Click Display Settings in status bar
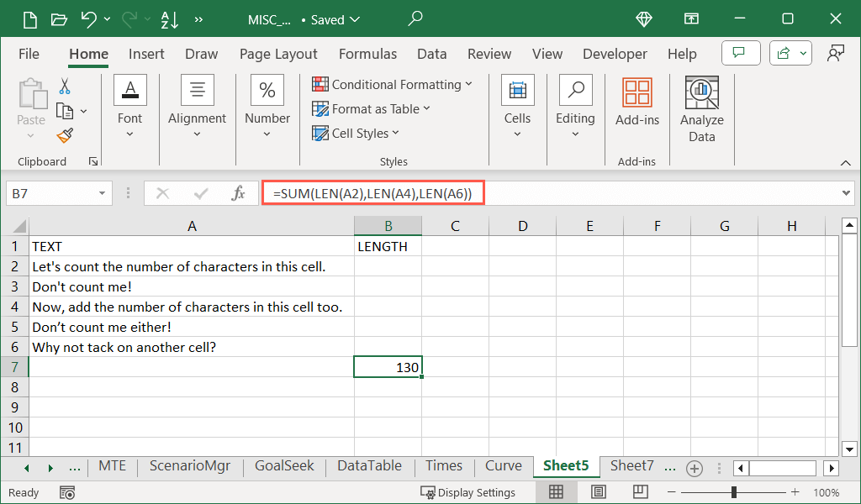861x504 pixels. tap(468, 492)
